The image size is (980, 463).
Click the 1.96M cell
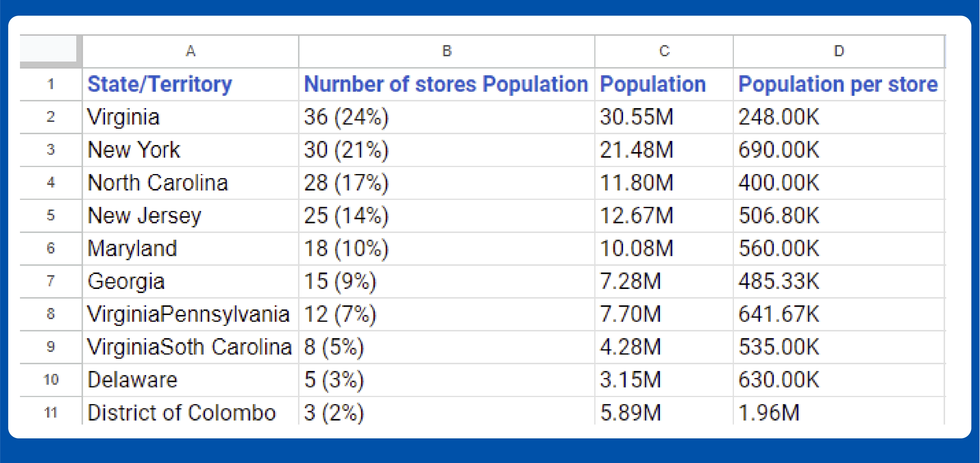(x=839, y=411)
